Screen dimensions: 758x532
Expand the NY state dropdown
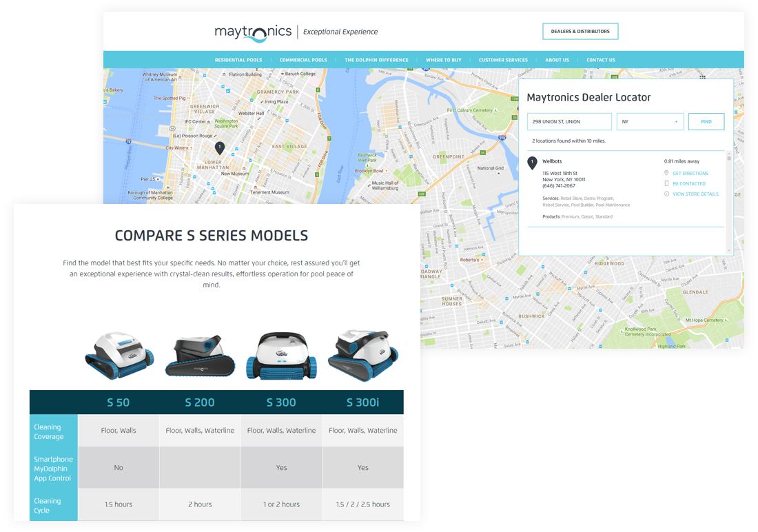click(650, 121)
